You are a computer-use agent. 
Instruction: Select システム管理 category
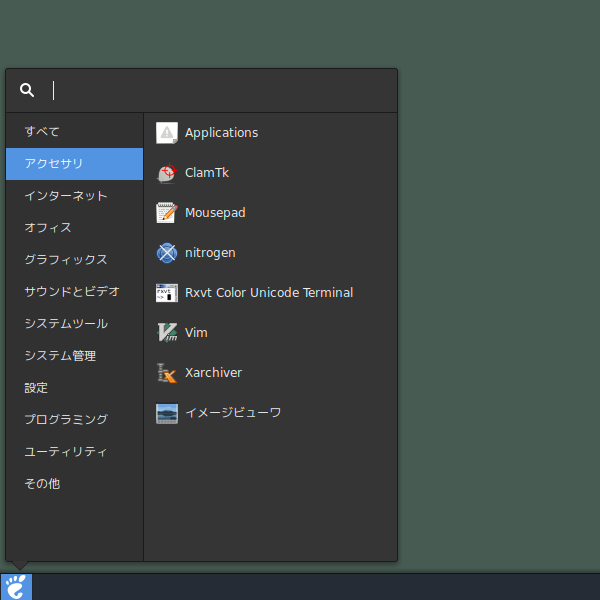point(75,356)
